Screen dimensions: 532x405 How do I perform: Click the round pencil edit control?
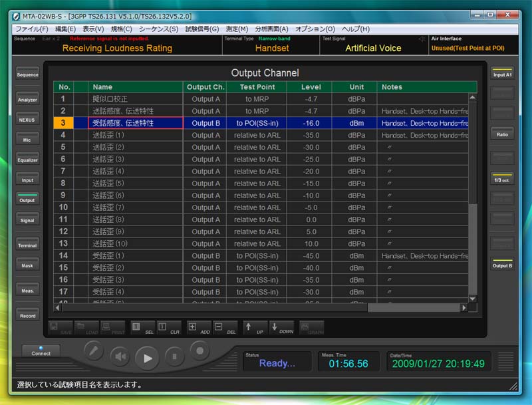click(93, 350)
